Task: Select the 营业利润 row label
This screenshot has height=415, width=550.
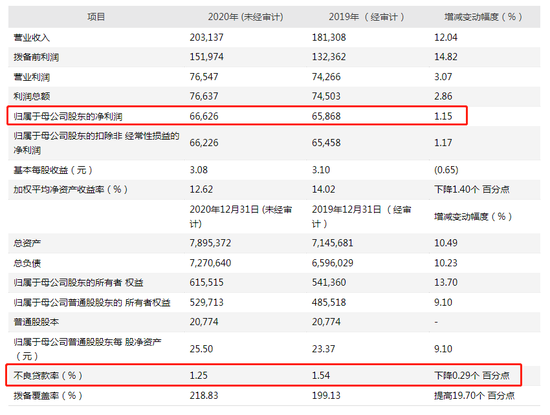Action: [x=32, y=77]
